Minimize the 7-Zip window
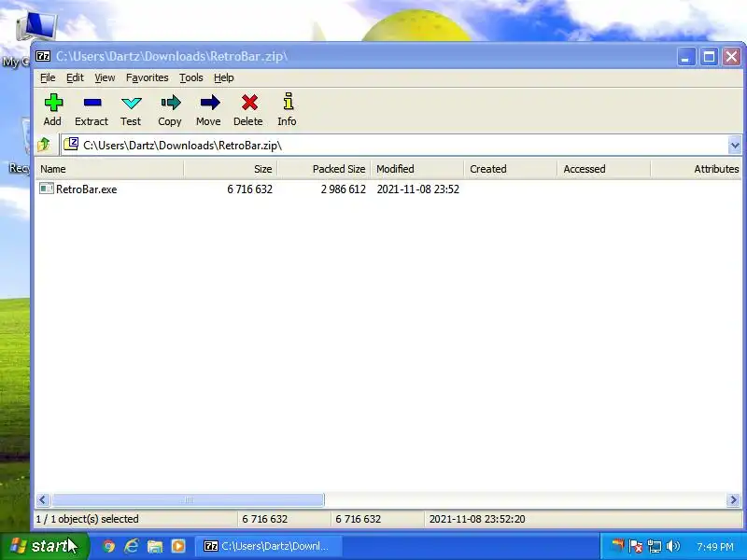The width and height of the screenshot is (747, 560). tap(686, 57)
